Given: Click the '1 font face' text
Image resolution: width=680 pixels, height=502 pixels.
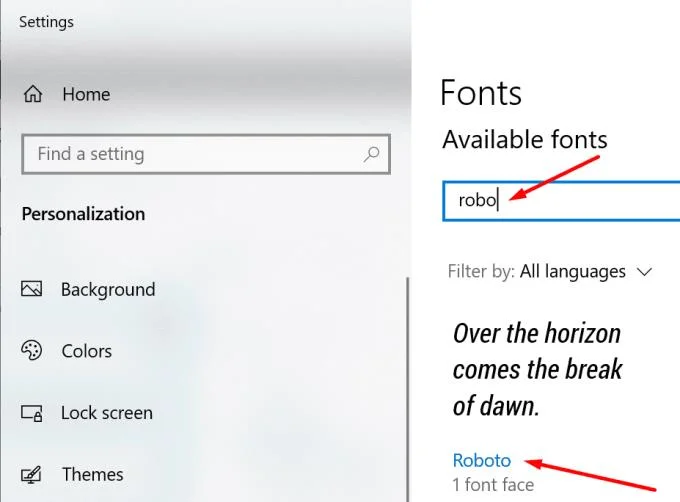Looking at the screenshot, I should click(x=493, y=485).
